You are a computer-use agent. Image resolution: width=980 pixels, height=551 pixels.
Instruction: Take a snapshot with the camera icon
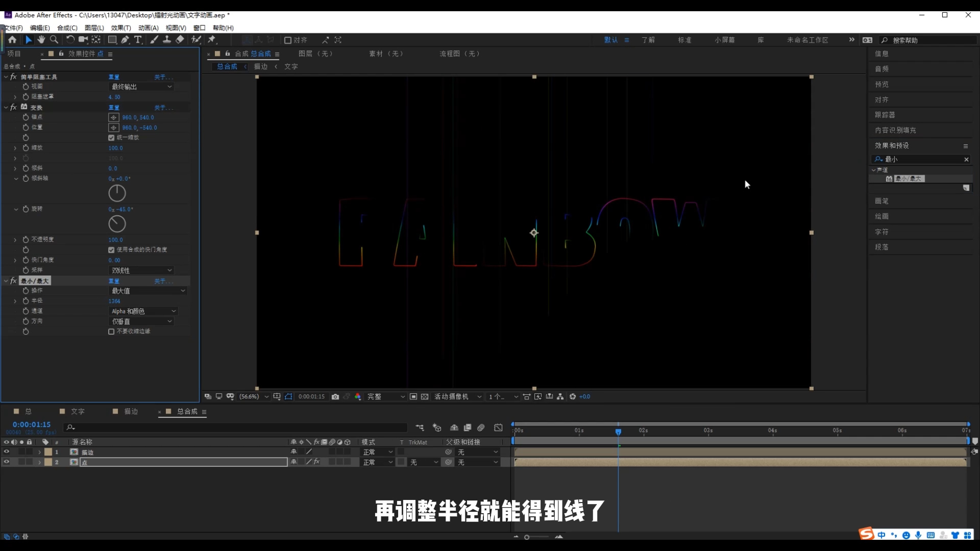335,396
